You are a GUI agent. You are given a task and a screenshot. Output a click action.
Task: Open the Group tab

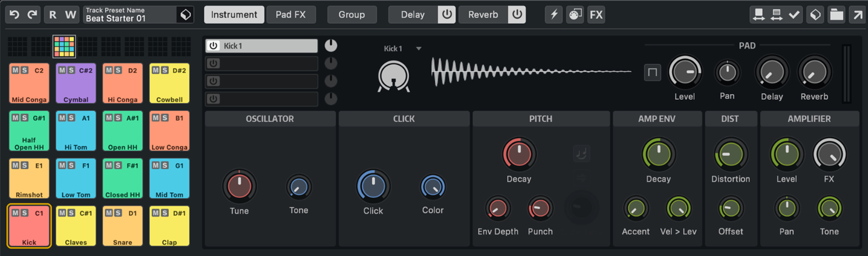pos(352,15)
